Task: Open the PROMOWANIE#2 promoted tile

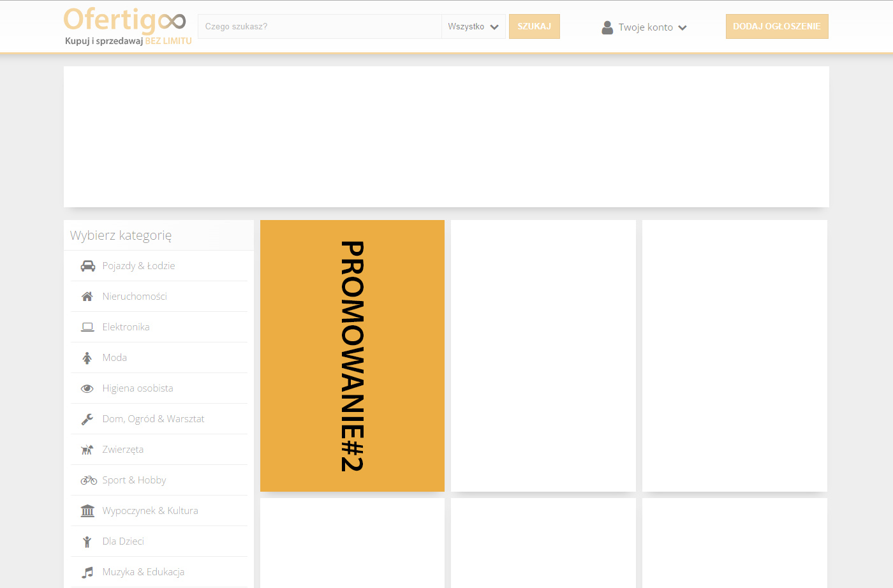Action: click(x=352, y=356)
